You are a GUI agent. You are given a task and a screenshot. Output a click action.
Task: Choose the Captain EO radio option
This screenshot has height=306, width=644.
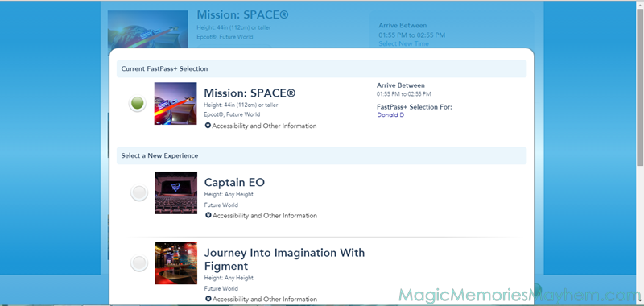[x=139, y=192]
